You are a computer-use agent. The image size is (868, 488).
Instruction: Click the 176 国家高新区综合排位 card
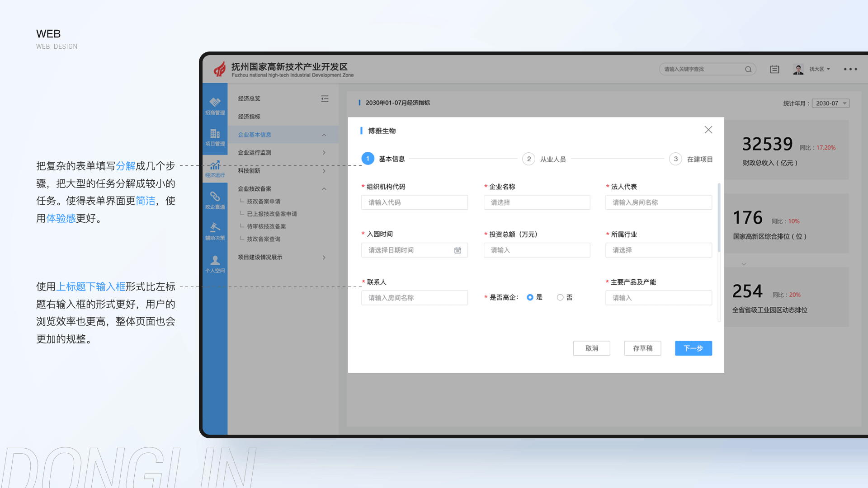click(787, 224)
